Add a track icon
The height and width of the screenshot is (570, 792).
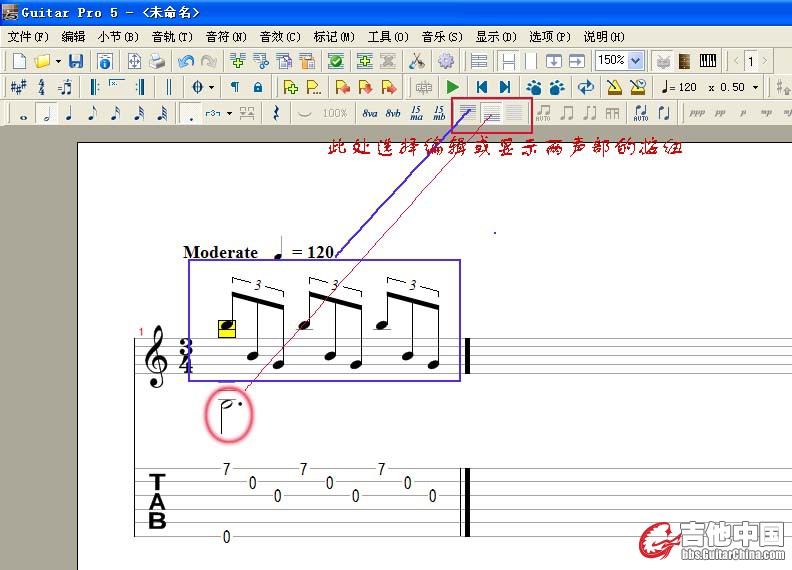click(x=365, y=61)
